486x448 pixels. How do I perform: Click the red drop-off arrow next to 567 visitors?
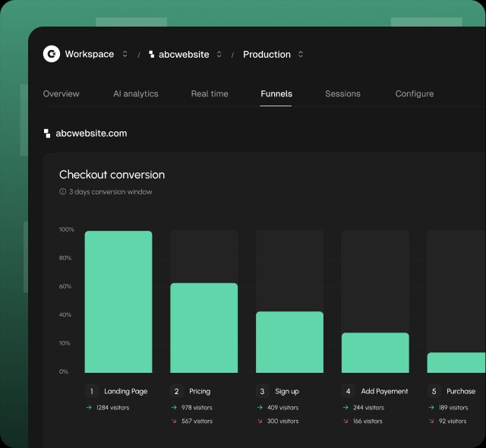click(x=174, y=421)
